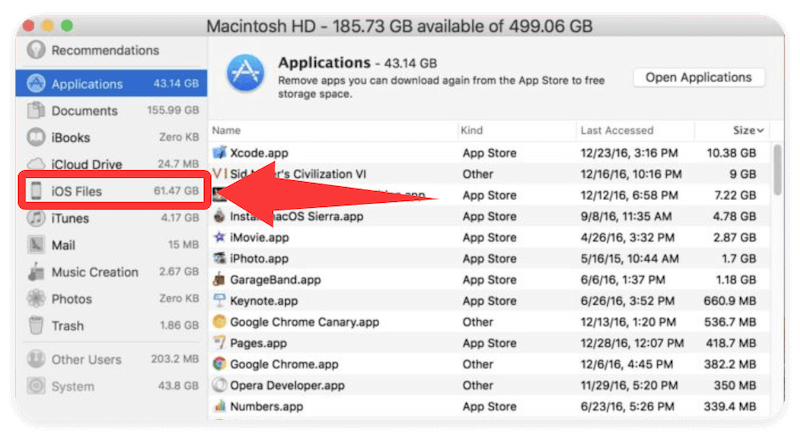The image size is (800, 435).
Task: Click the Install macOS Sierra icon
Action: pos(219,216)
